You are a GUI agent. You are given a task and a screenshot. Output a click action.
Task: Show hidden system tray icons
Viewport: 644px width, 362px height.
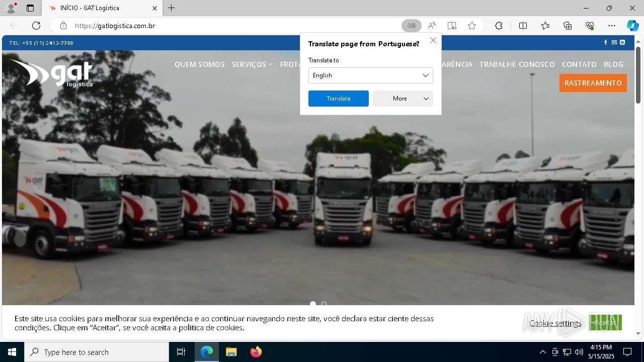(x=542, y=352)
